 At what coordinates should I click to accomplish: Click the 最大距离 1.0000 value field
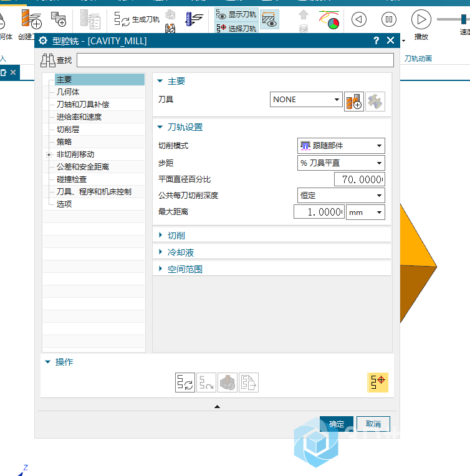[319, 212]
